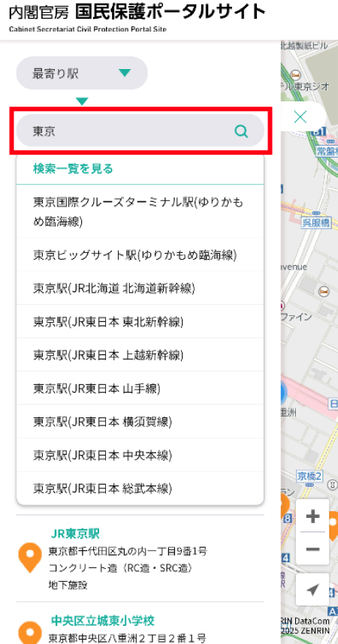Click the hotel icon near 東京ジオ on map

coord(295,74)
